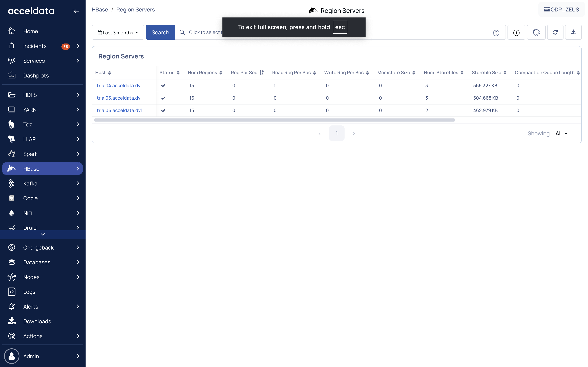Collapse the sidebar with the arrow icon
This screenshot has height=367, width=588.
click(76, 11)
